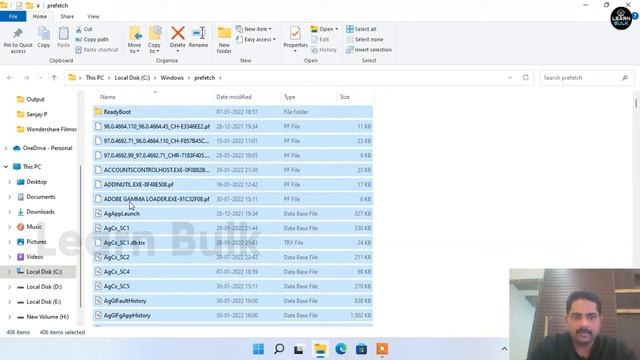Open File Explorer icon on taskbar

(320, 349)
